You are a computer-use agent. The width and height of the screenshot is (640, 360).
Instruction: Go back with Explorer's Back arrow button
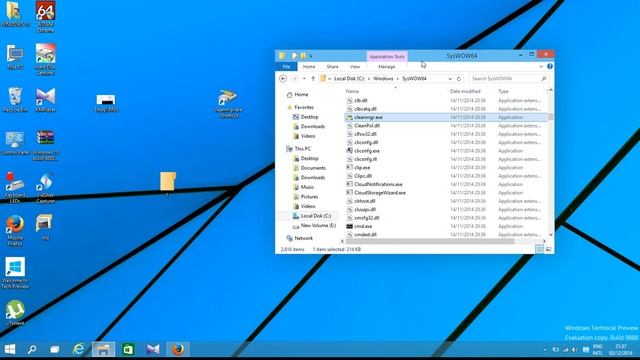tap(283, 78)
